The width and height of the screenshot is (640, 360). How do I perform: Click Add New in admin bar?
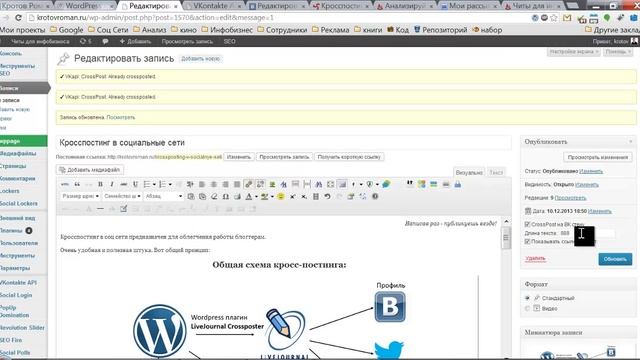tap(135, 41)
